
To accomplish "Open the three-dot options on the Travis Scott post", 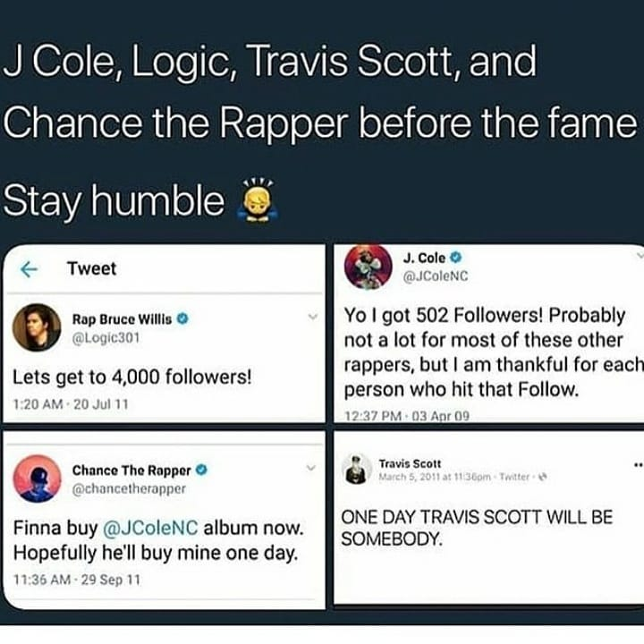I will (x=639, y=465).
